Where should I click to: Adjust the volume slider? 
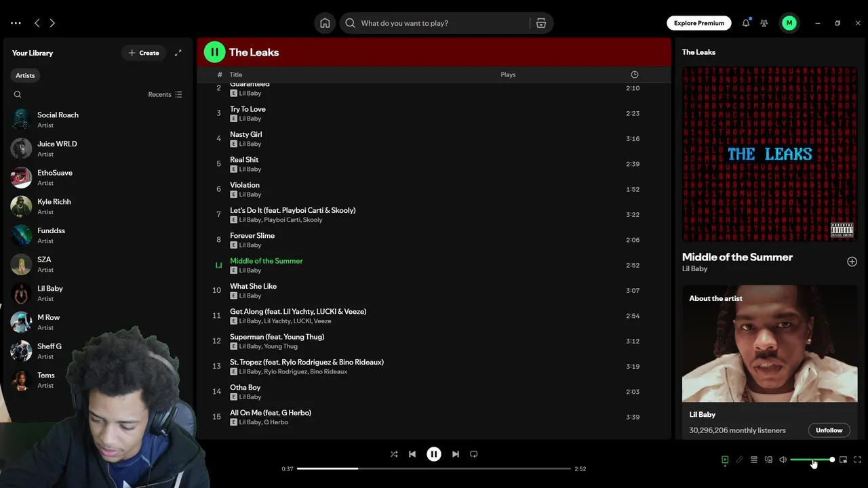click(812, 460)
